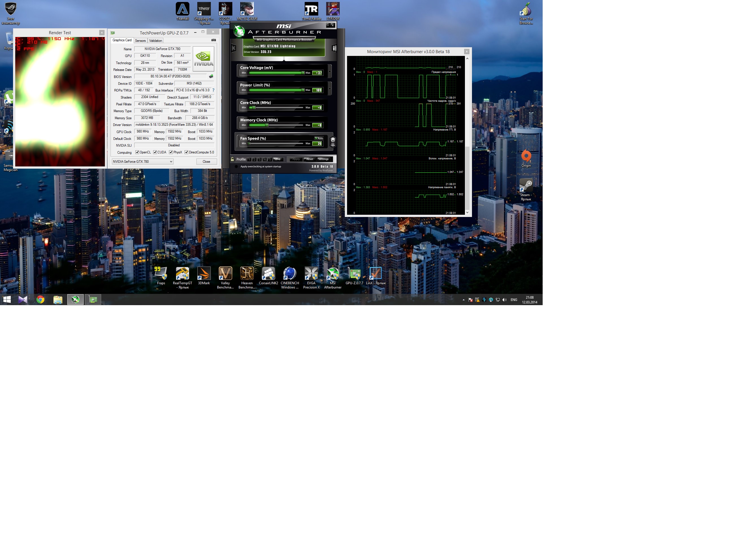Expand the Power Limit arrow in Afterburner
Screen dimensions: 747x560
[x=330, y=89]
